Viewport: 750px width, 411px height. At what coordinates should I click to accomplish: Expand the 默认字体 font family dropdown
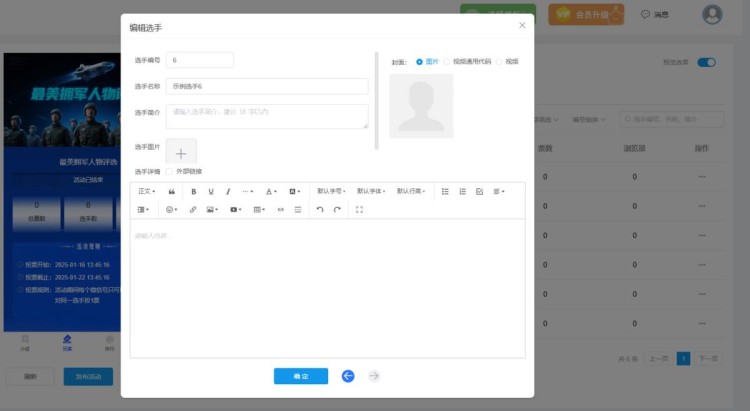[x=371, y=191]
